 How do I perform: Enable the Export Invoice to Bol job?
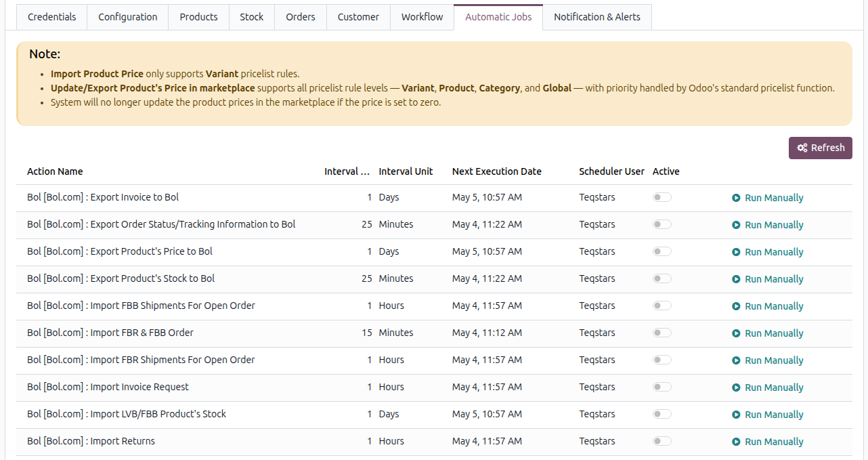[661, 197]
